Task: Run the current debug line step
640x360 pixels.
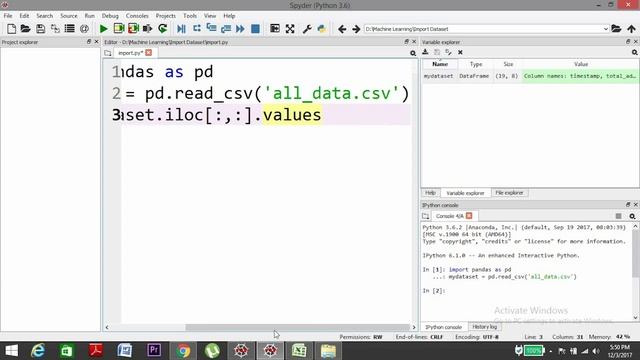Action: [x=197, y=29]
